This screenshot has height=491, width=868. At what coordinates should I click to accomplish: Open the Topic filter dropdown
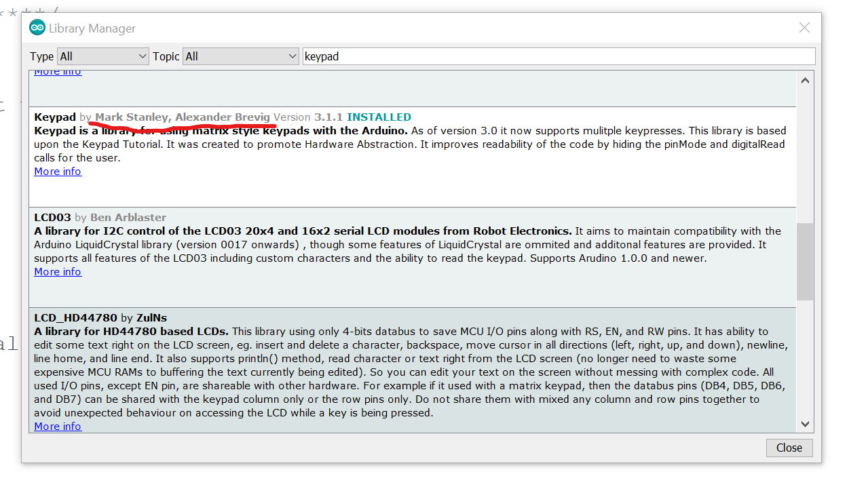coord(241,56)
